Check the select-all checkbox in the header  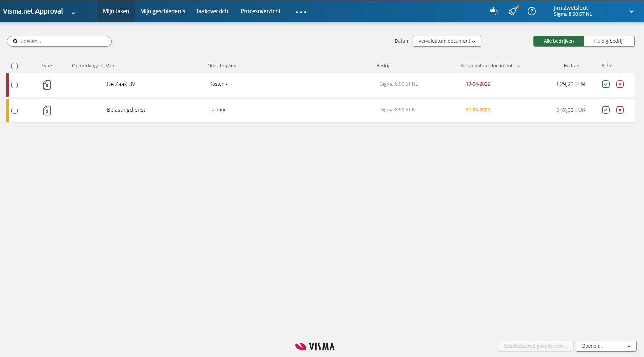point(15,66)
